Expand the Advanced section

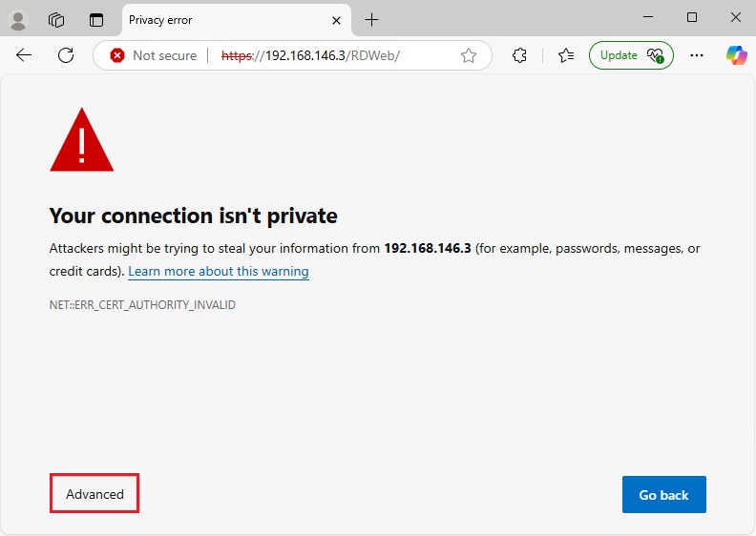pyautogui.click(x=94, y=494)
